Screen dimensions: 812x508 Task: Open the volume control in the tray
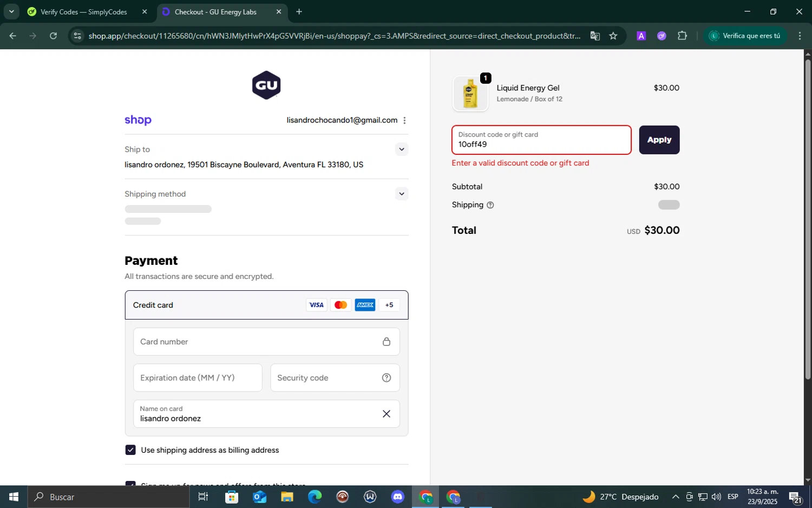[716, 497]
